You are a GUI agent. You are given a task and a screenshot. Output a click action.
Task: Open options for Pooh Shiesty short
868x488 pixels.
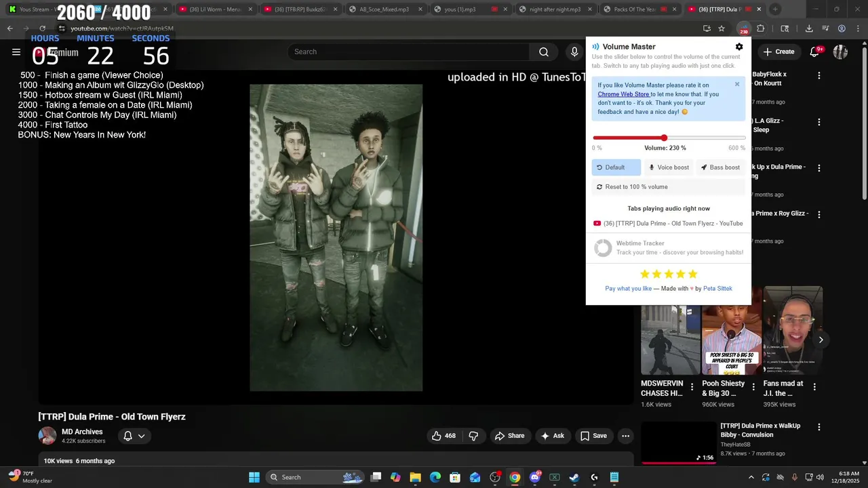tap(753, 387)
